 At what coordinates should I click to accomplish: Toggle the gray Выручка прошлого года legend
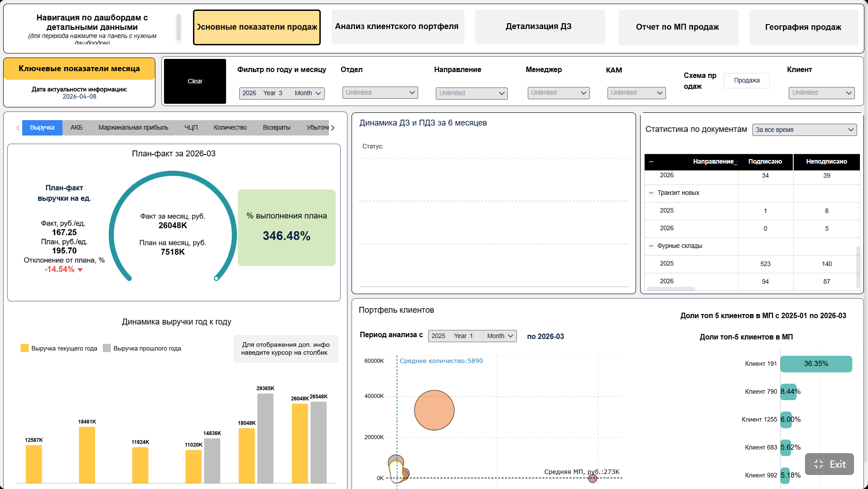tap(142, 348)
